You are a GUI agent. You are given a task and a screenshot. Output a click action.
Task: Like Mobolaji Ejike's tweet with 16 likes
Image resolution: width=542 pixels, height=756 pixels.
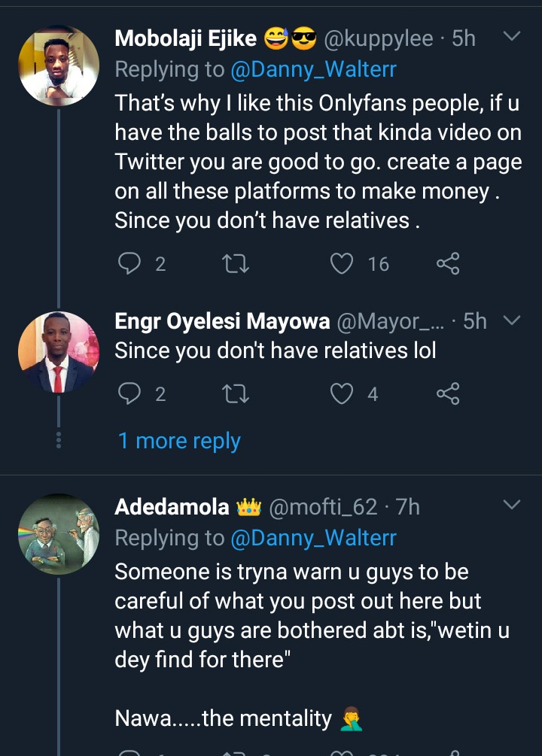click(343, 263)
